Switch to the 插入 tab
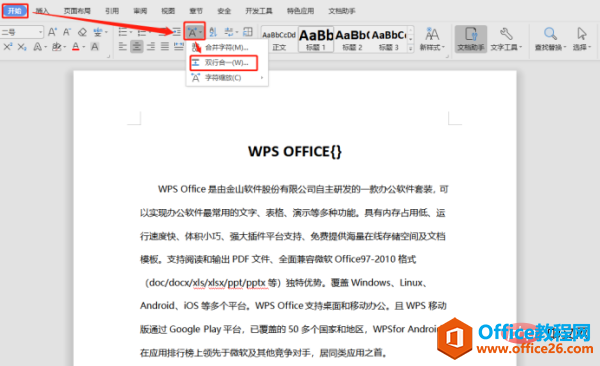Image resolution: width=600 pixels, height=366 pixels. [x=42, y=11]
